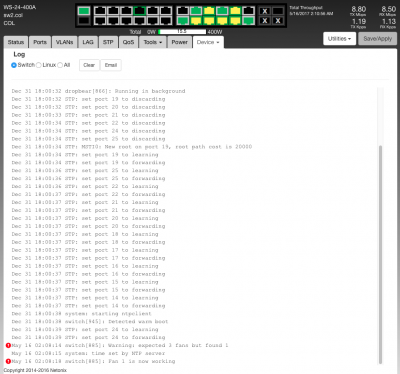The width and height of the screenshot is (400, 374).
Task: Select the green port 14 jack icon
Action: point(182,21)
